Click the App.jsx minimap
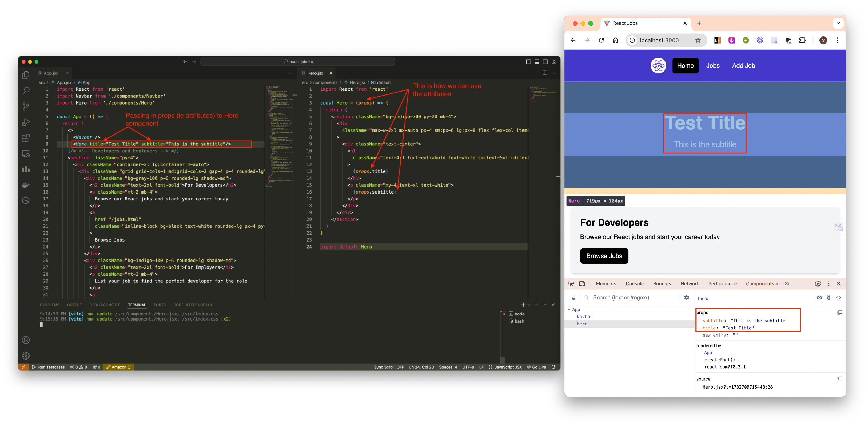This screenshot has width=868, height=426. click(x=279, y=136)
